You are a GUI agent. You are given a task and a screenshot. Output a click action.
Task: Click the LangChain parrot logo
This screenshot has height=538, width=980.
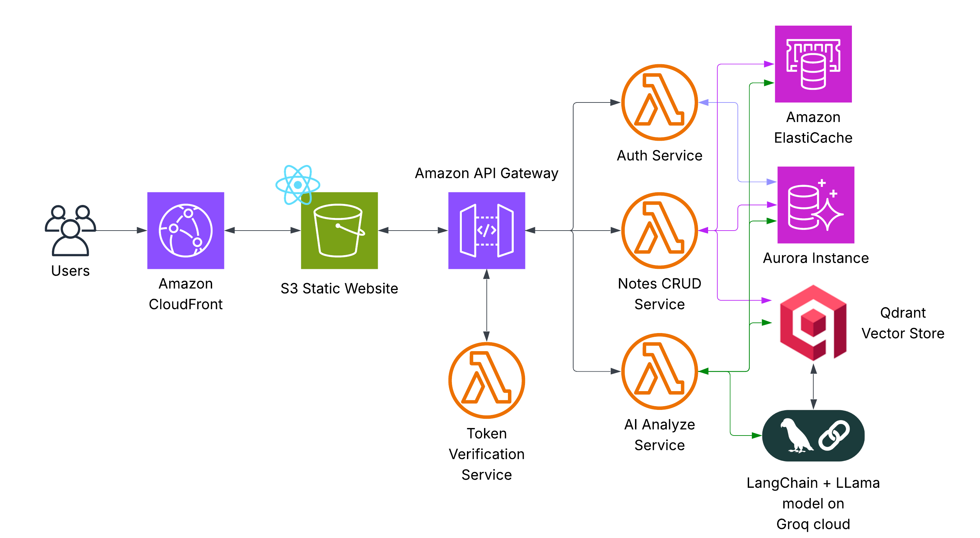(x=813, y=436)
